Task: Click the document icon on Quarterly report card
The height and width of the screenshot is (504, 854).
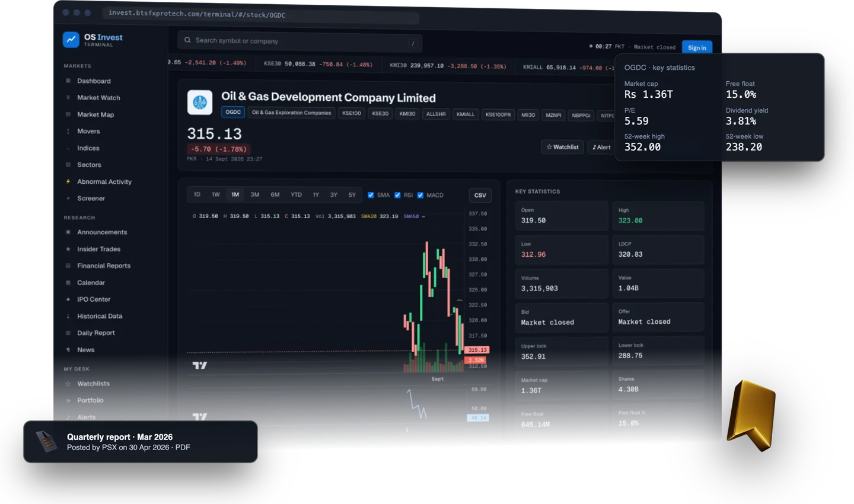Action: (x=46, y=441)
